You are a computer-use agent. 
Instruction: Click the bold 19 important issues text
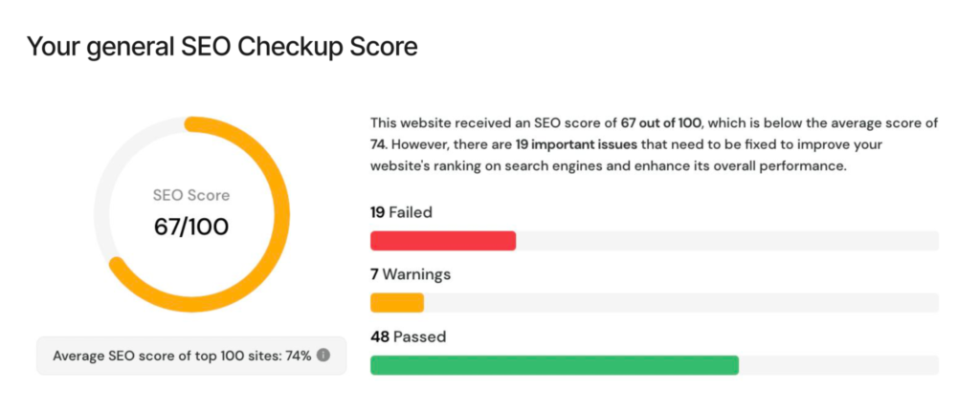click(575, 145)
